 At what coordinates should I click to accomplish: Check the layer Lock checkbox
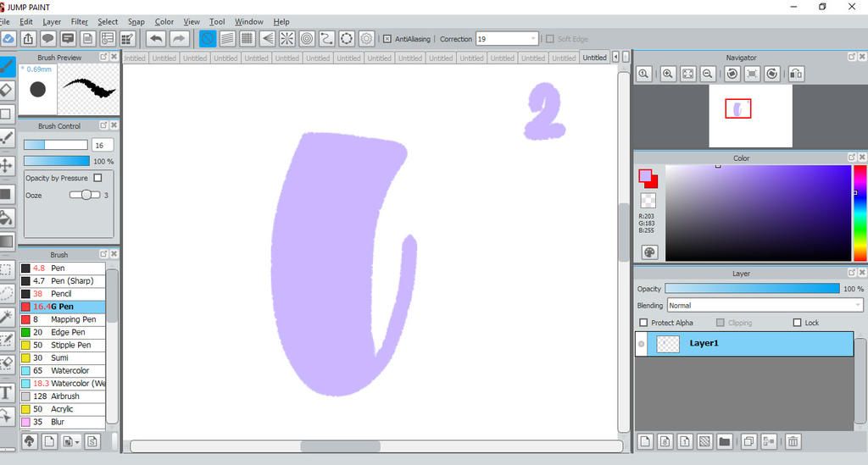coord(797,323)
